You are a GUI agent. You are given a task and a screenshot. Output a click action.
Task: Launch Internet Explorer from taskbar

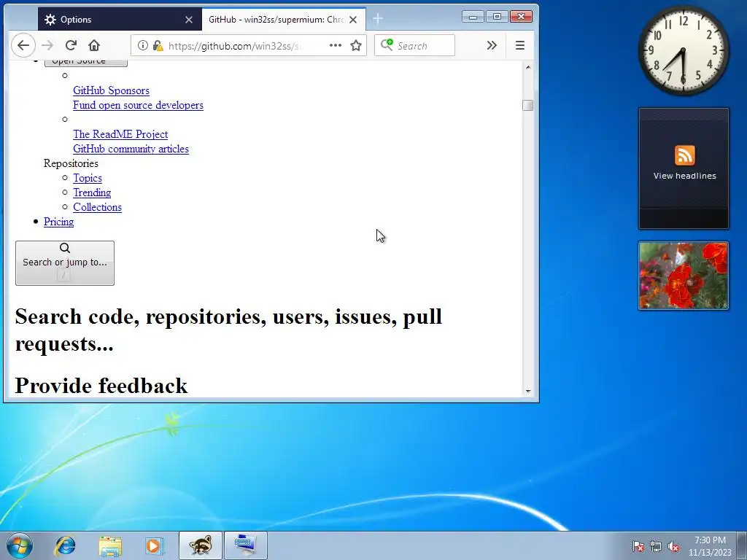[65, 545]
